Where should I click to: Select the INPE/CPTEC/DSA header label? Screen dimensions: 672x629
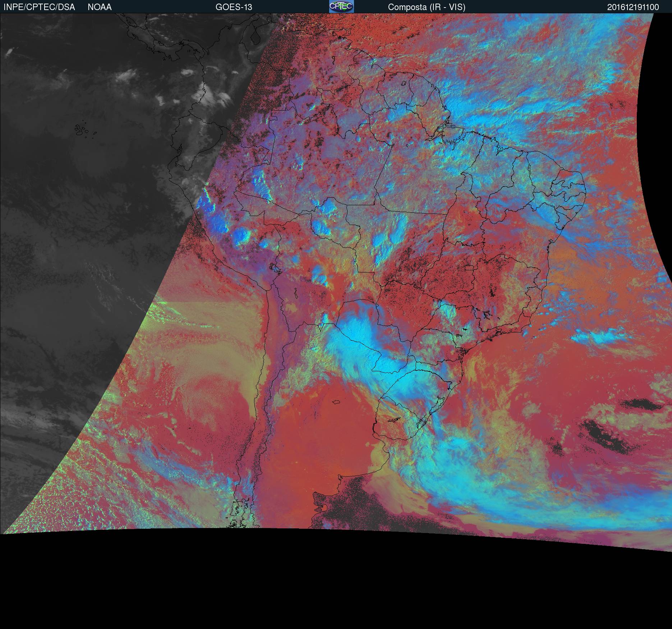(x=39, y=7)
